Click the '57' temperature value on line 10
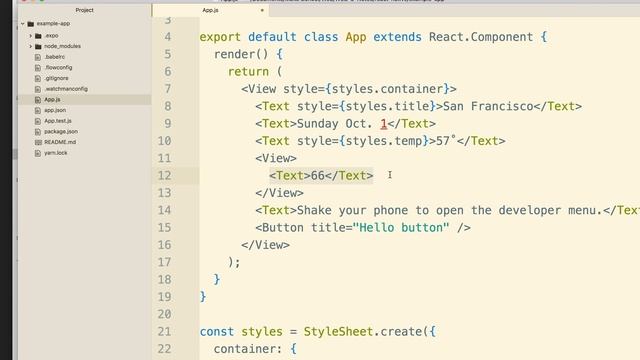The width and height of the screenshot is (640, 360). point(443,141)
